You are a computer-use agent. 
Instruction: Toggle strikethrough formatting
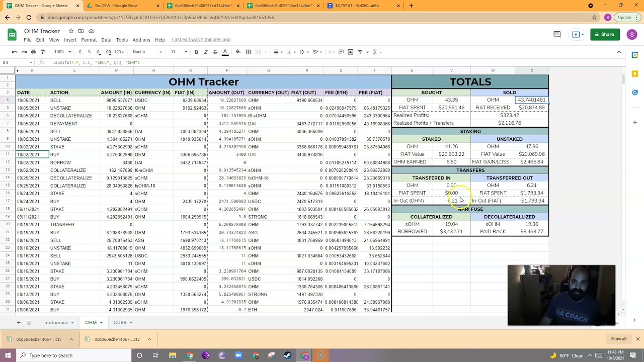coord(215,52)
